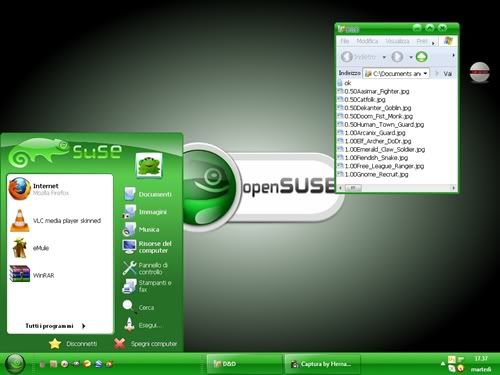
Task: Open the address bar dropdown
Action: [x=425, y=73]
